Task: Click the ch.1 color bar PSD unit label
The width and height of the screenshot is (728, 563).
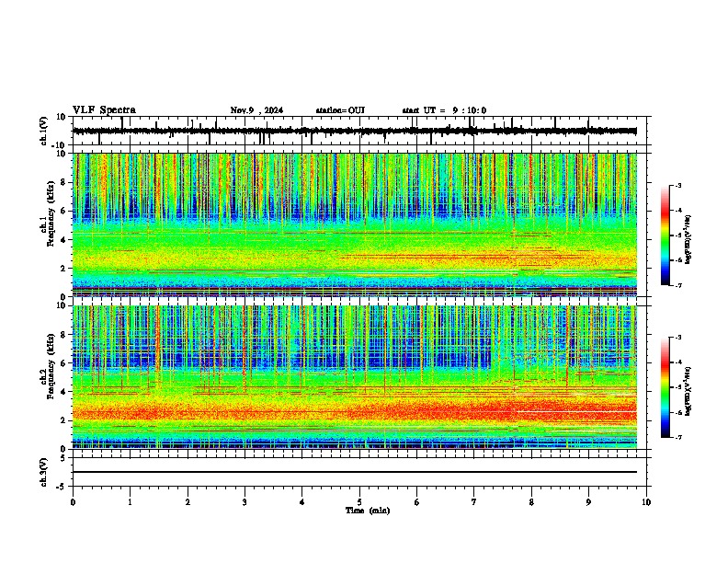Action: 688,240
